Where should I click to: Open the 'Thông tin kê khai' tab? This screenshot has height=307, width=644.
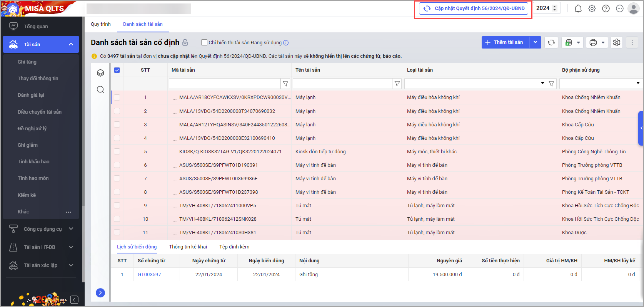[188, 247]
